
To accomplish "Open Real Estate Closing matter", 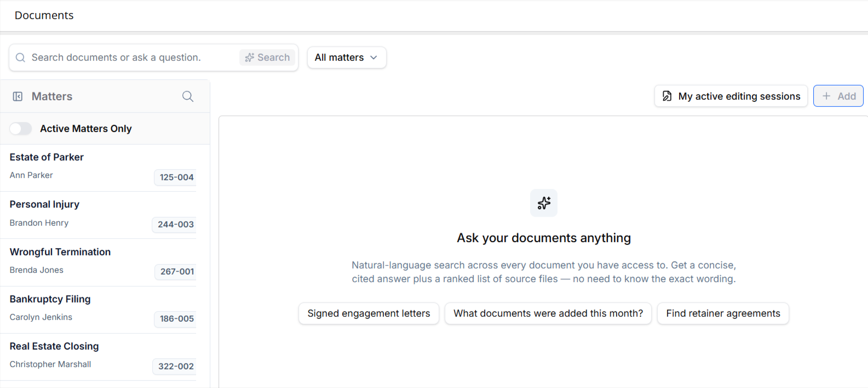I will point(102,357).
